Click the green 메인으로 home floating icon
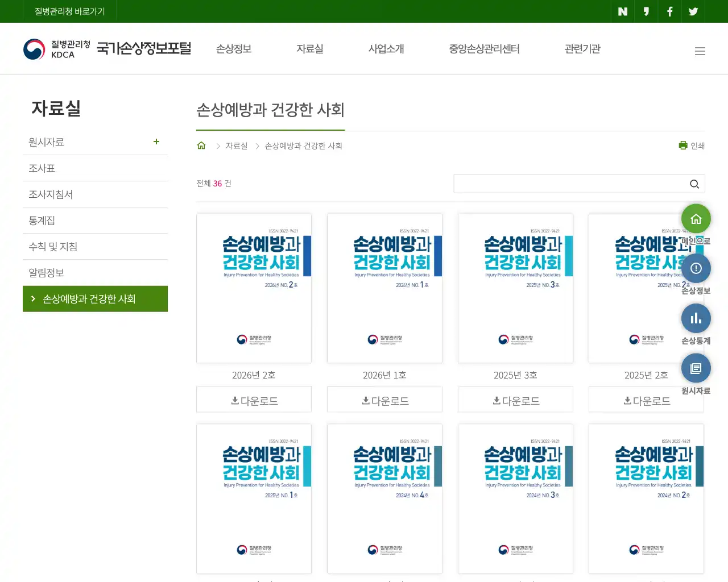The height and width of the screenshot is (582, 728). pyautogui.click(x=696, y=219)
